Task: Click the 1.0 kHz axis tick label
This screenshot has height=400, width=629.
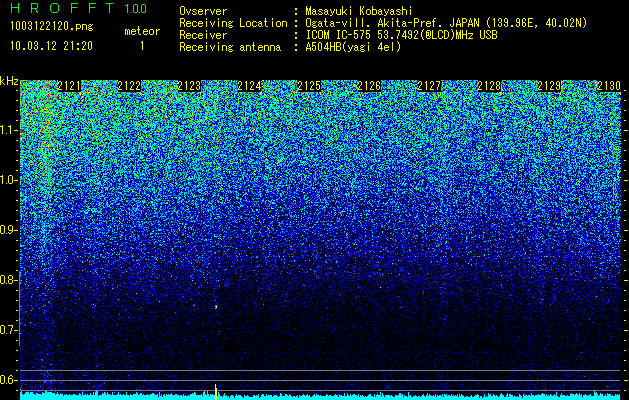Action: click(8, 180)
